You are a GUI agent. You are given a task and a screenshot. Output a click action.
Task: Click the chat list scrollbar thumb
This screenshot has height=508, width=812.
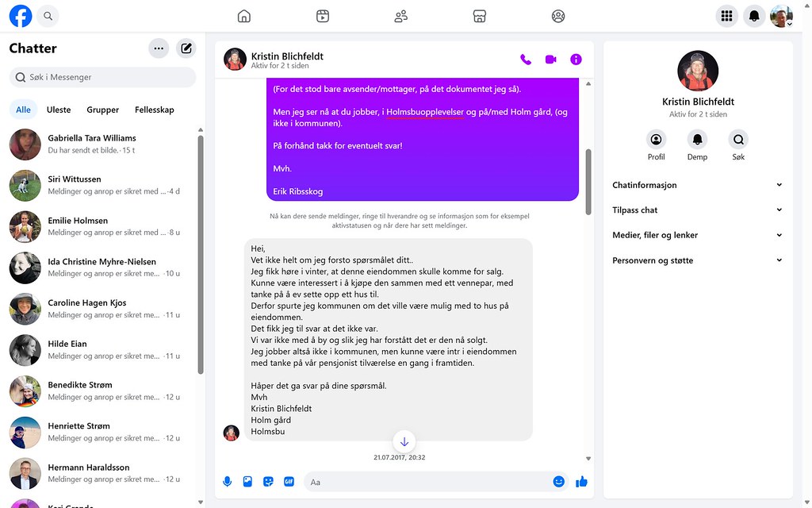click(201, 254)
